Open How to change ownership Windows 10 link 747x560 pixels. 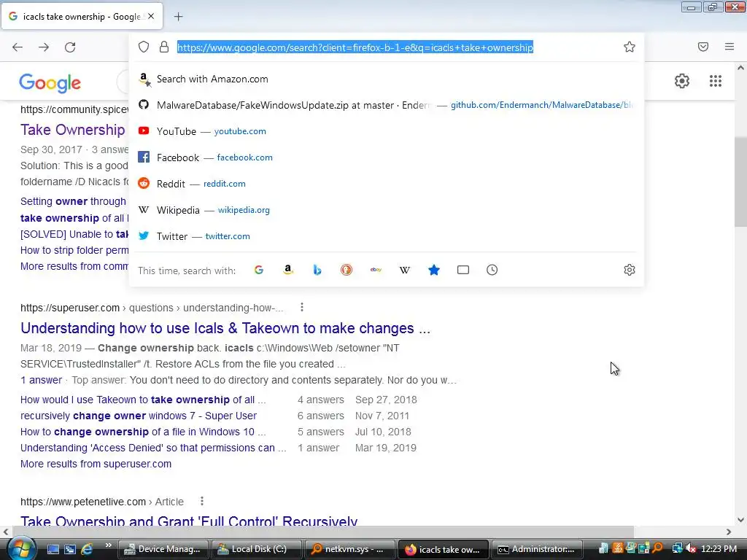(143, 432)
